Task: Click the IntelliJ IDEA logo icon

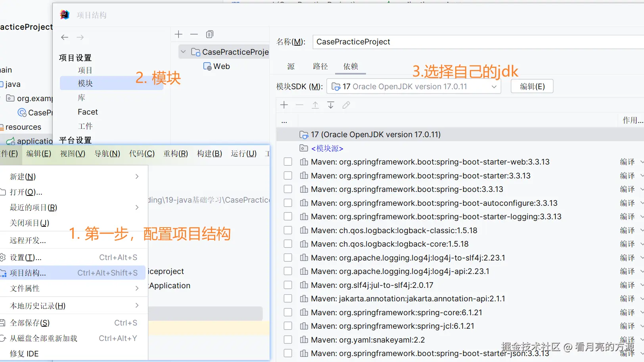Action: click(65, 15)
